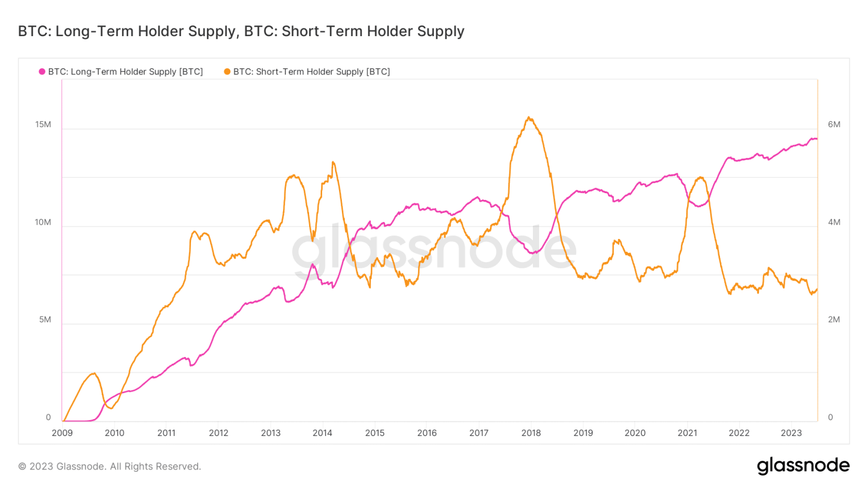Click the 10M left axis label
Screen dimensions: 868x488
point(43,222)
